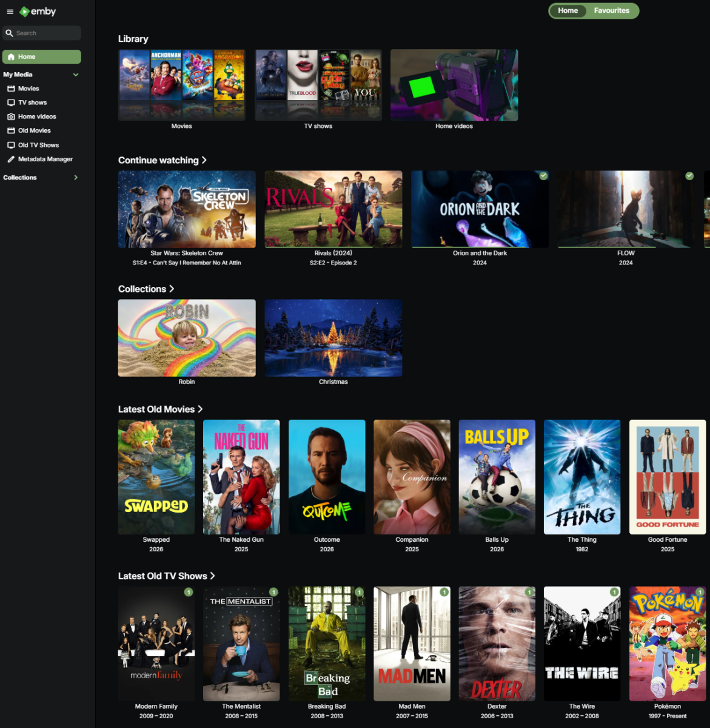
Task: Click the Old TV Shows monitor icon
Action: click(11, 145)
